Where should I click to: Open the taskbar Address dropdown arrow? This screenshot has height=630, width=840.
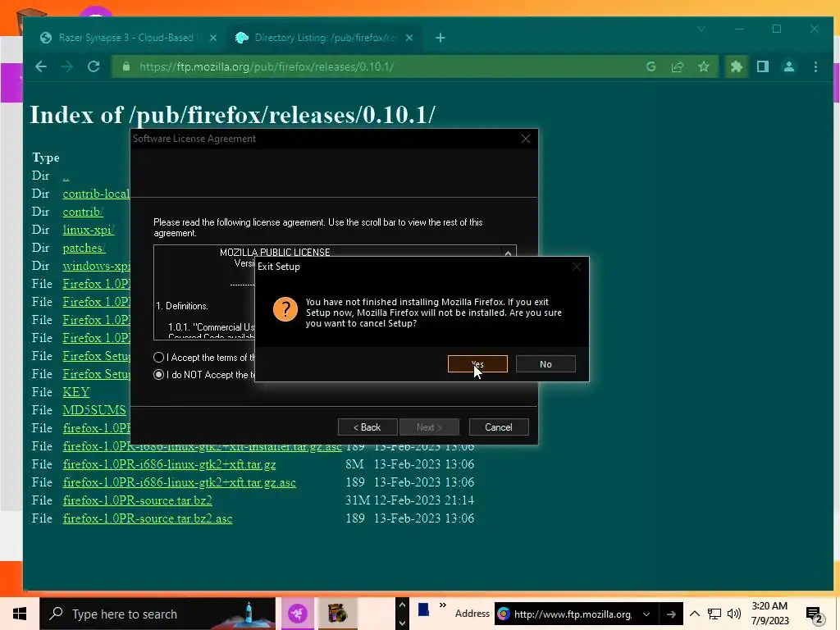(x=646, y=614)
